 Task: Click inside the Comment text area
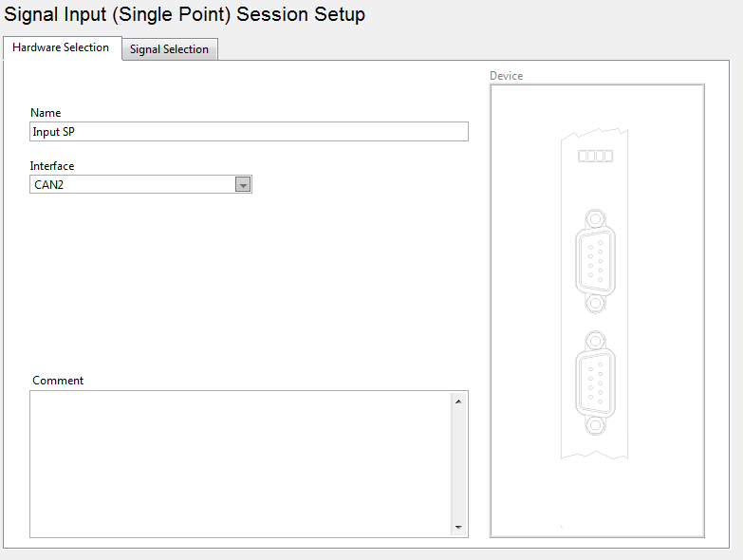click(239, 463)
